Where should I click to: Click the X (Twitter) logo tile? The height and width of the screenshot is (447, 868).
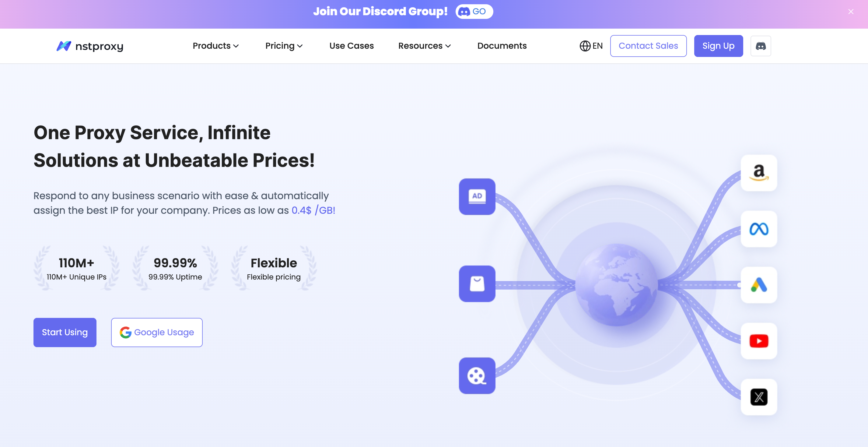click(758, 397)
